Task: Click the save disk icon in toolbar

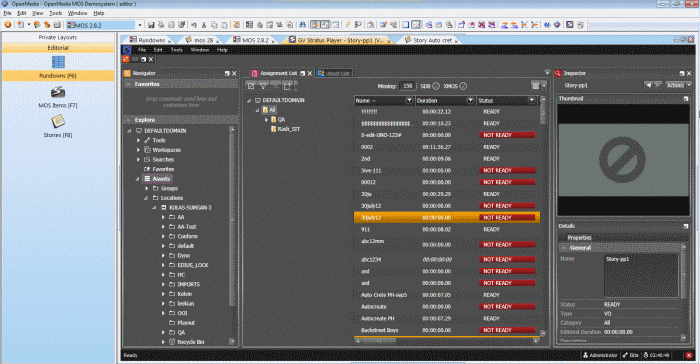Action: pos(151,25)
